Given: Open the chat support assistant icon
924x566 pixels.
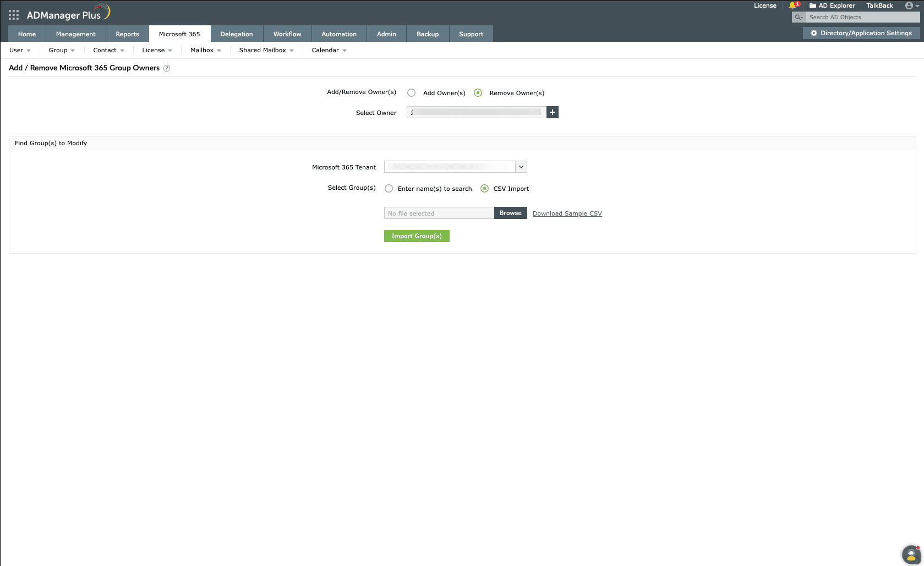Looking at the screenshot, I should pos(911,554).
